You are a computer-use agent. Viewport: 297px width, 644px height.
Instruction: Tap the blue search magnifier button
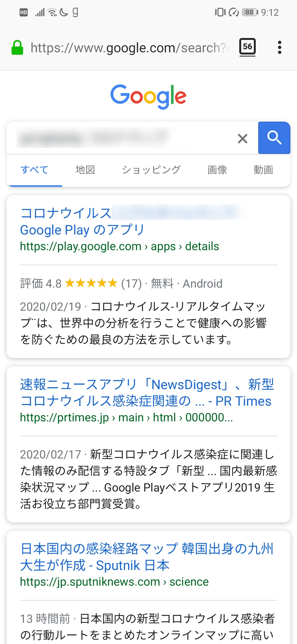tap(274, 138)
